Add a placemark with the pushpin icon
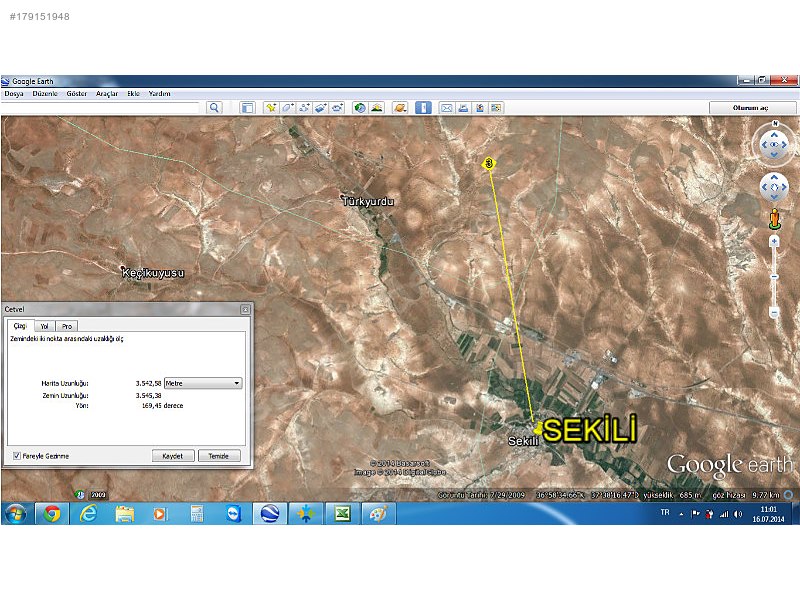The height and width of the screenshot is (600, 800). [x=271, y=108]
